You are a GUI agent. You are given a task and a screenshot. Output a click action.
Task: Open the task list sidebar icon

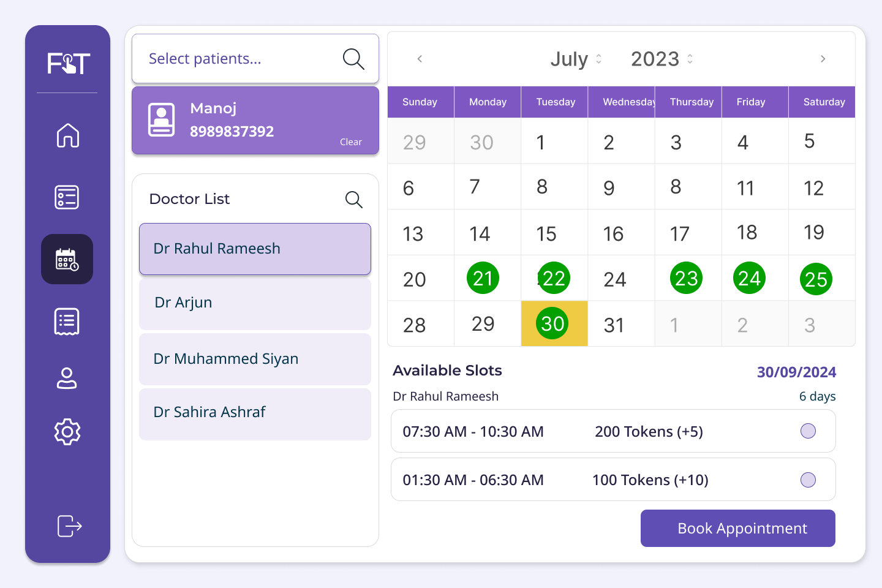[67, 197]
